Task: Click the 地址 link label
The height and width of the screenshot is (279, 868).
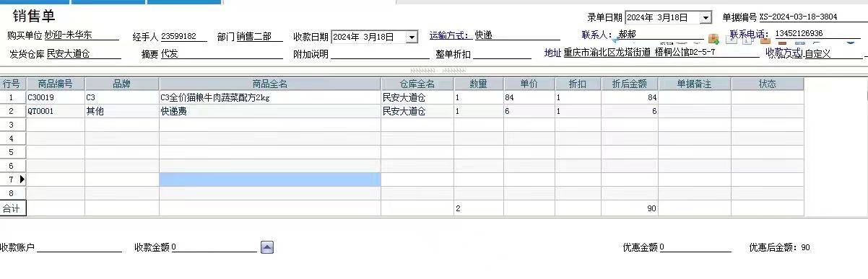Action: click(x=552, y=53)
